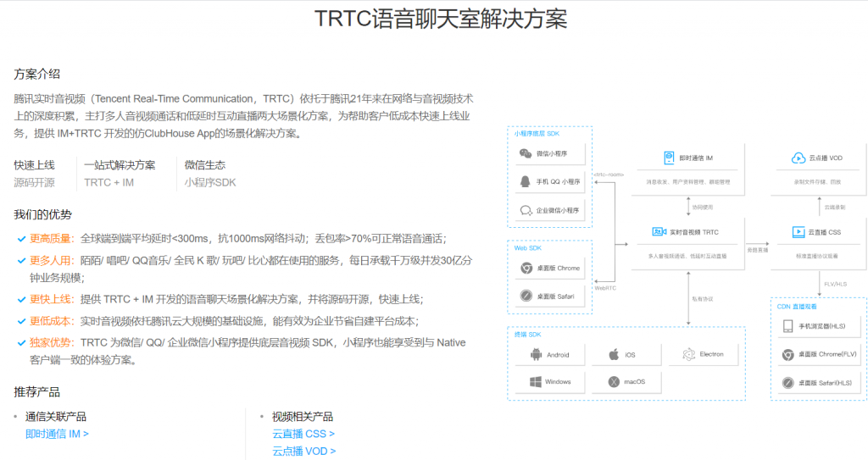Click the checkmark beside 更快上线
Image resolution: width=868 pixels, height=460 pixels.
(x=21, y=300)
